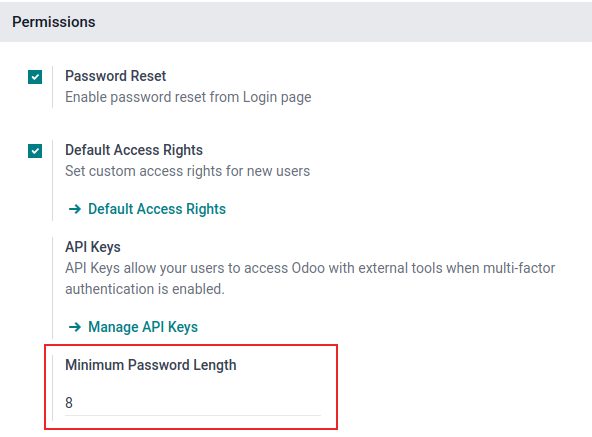This screenshot has height=437, width=592.
Task: Focus the Minimum Password Length input field
Action: pyautogui.click(x=193, y=403)
